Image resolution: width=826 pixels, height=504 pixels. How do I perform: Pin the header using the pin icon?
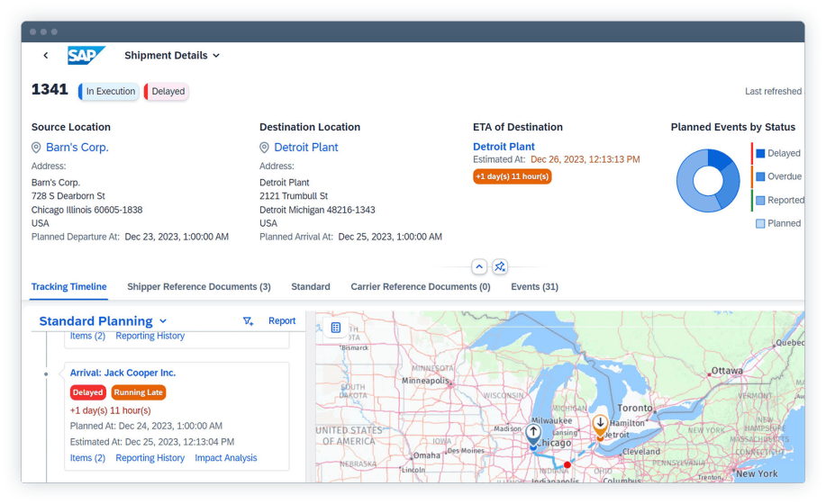point(499,266)
